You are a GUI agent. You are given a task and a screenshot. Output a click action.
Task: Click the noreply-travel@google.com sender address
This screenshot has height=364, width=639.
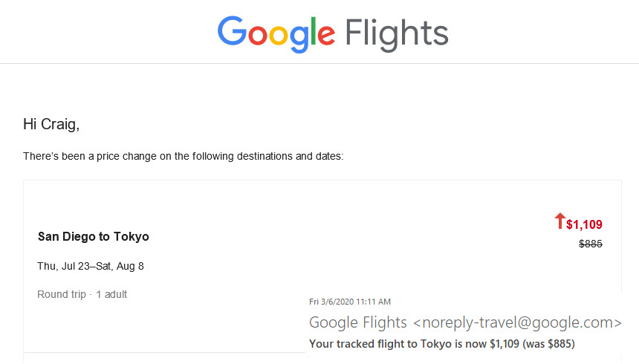516,322
